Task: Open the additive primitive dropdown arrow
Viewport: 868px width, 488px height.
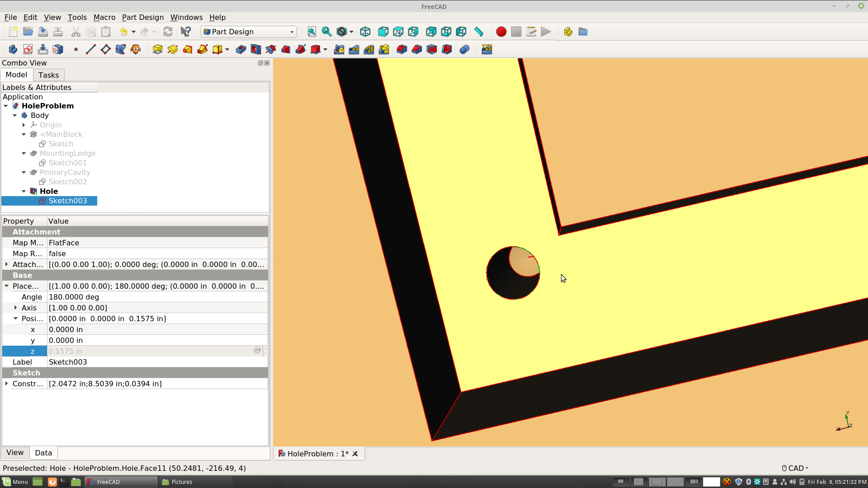Action: click(x=227, y=49)
